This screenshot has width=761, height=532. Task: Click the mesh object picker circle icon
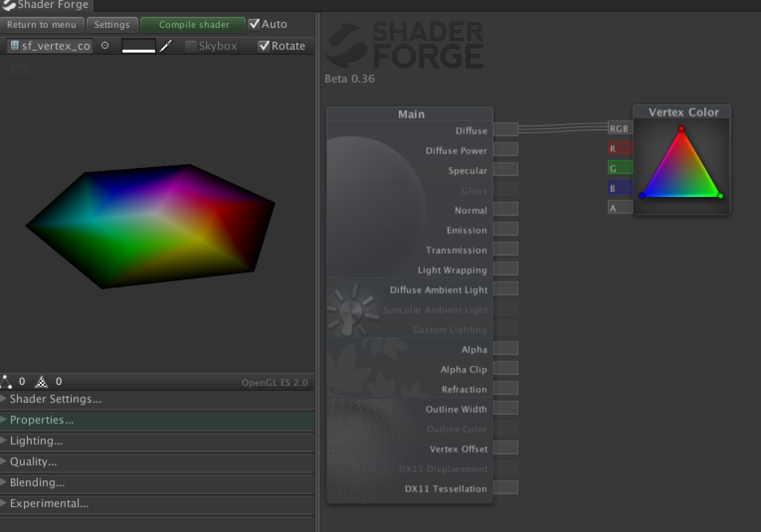[x=105, y=45]
